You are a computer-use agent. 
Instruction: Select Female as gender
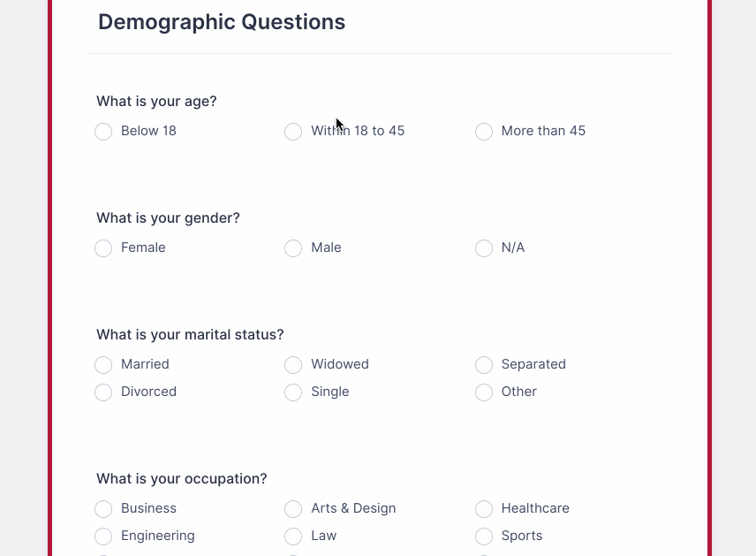pos(103,248)
